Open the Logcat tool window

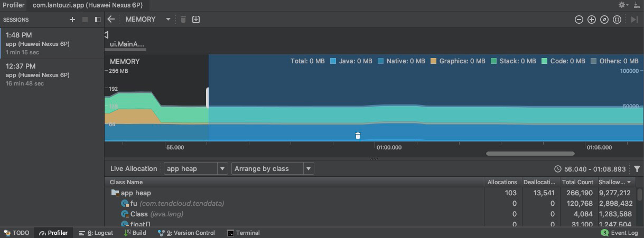coord(96,233)
